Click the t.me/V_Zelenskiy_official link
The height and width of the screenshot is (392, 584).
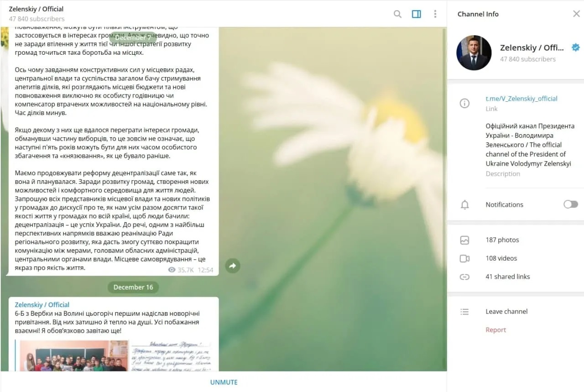tap(521, 99)
